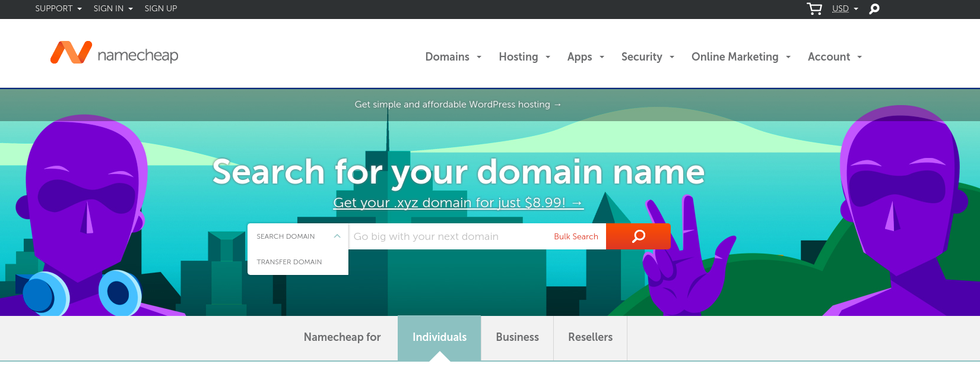980x367 pixels.
Task: Open the WordPress hosting banner link
Action: click(458, 105)
